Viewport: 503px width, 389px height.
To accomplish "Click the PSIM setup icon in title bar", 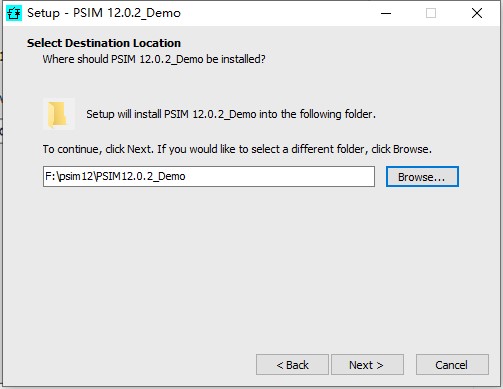I will (x=14, y=13).
